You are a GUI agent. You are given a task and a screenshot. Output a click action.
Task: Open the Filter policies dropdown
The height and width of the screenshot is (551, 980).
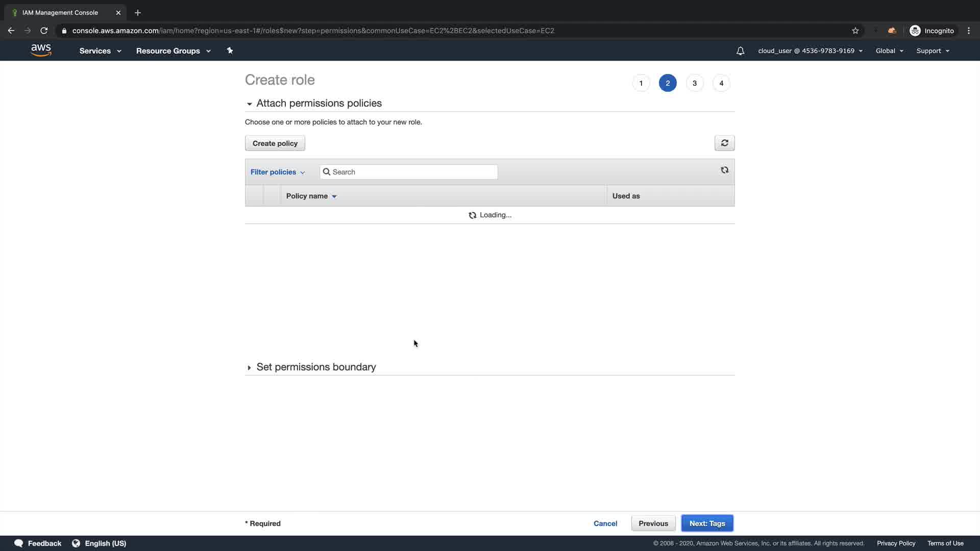tap(277, 172)
